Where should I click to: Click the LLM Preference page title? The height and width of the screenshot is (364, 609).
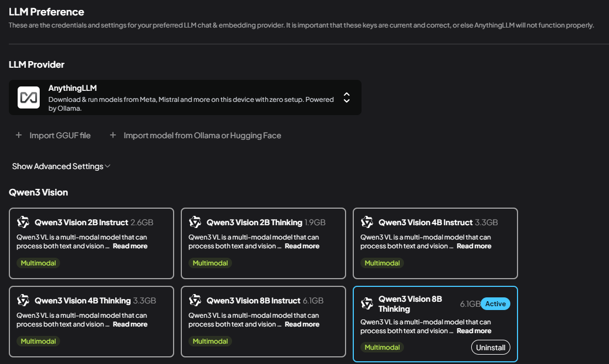point(46,12)
